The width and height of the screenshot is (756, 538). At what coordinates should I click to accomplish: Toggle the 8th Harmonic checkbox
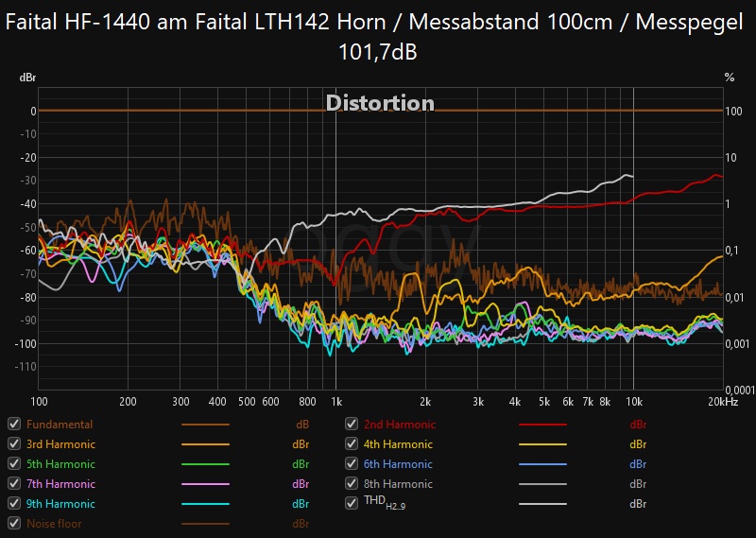point(352,483)
